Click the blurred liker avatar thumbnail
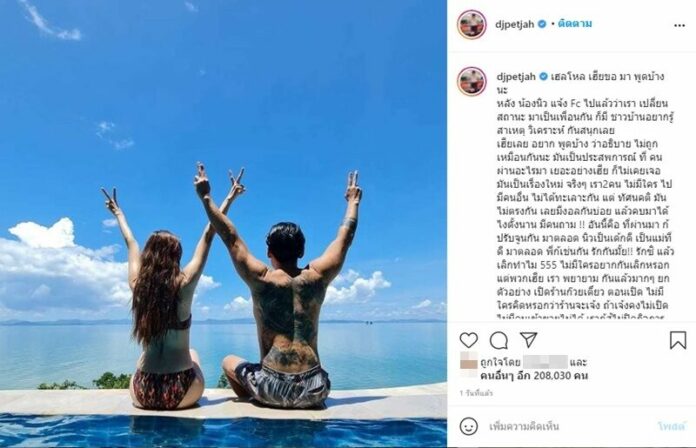 click(x=468, y=361)
